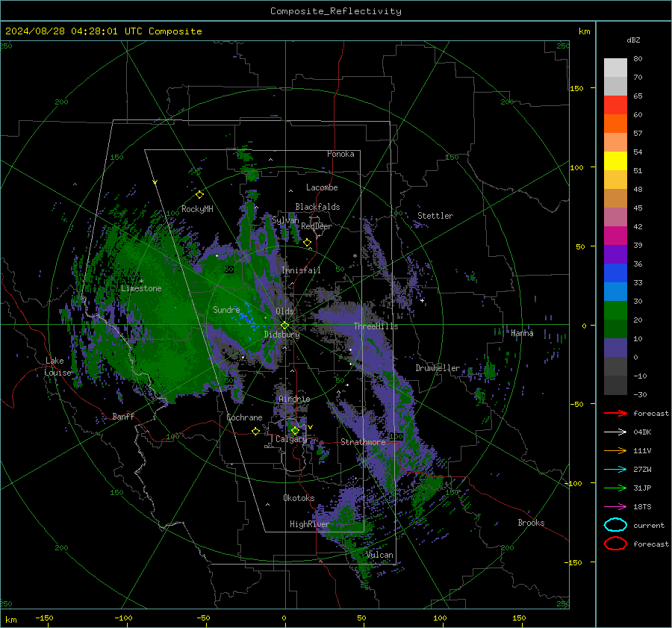Select the orange 111V arrow icon
This screenshot has height=628, width=672.
pos(615,450)
